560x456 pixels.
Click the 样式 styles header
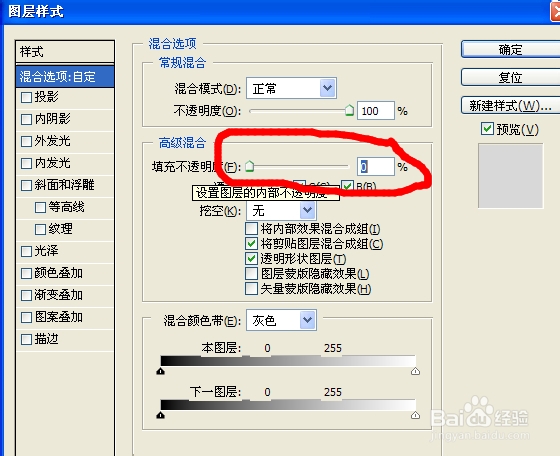point(65,52)
